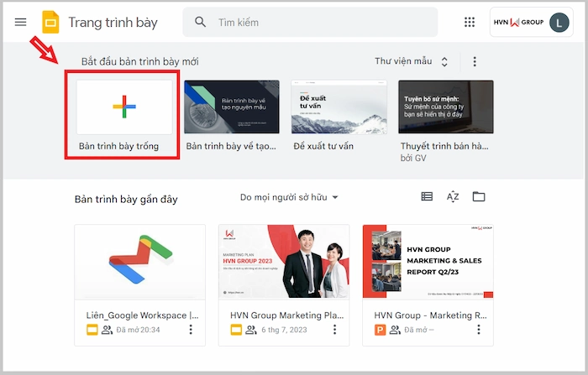The image size is (588, 375).
Task: Open more options for HVN Group Marketing Report
Action: point(479,330)
